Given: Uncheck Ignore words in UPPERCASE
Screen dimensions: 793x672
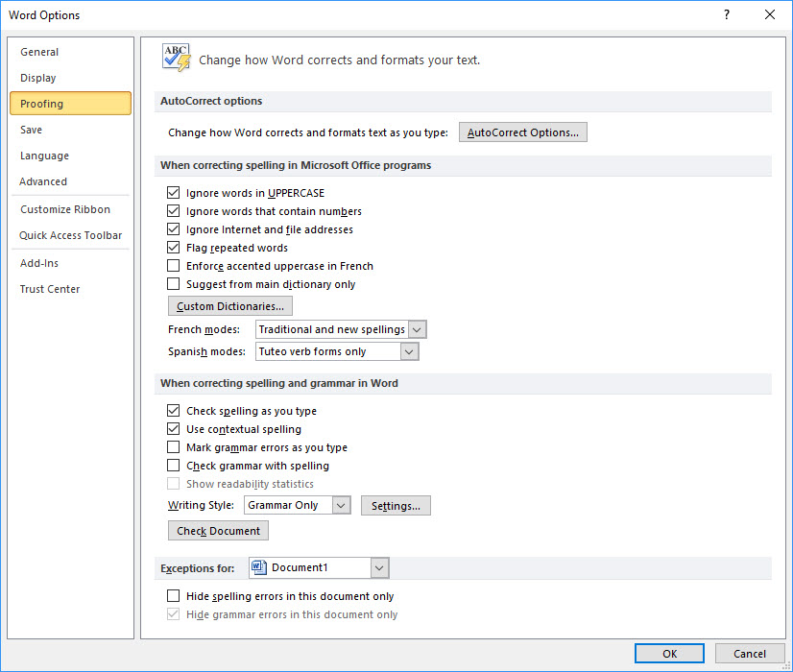Looking at the screenshot, I should point(174,193).
